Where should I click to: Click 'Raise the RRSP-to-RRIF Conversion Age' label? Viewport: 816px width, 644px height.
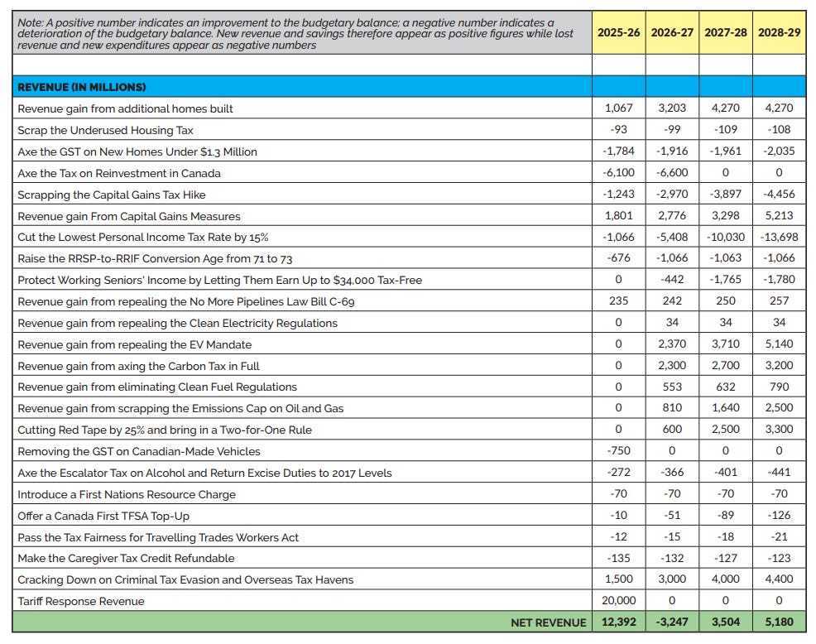(x=155, y=259)
